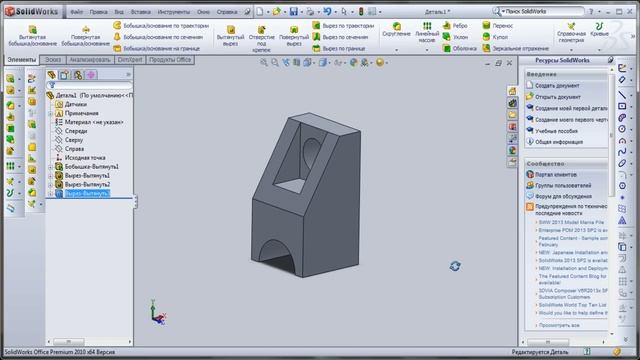Select Линейный массив pattern tool
Viewport: 640px width, 360px height.
click(x=427, y=32)
